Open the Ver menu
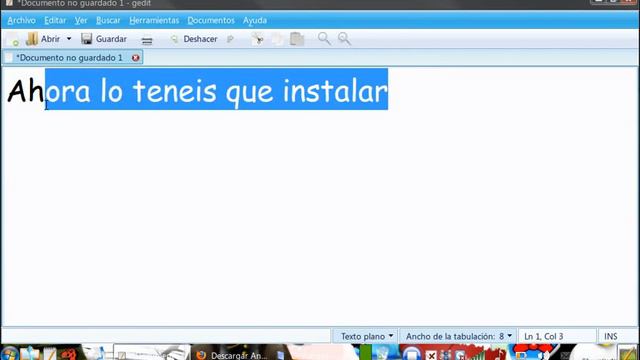 coord(81,20)
